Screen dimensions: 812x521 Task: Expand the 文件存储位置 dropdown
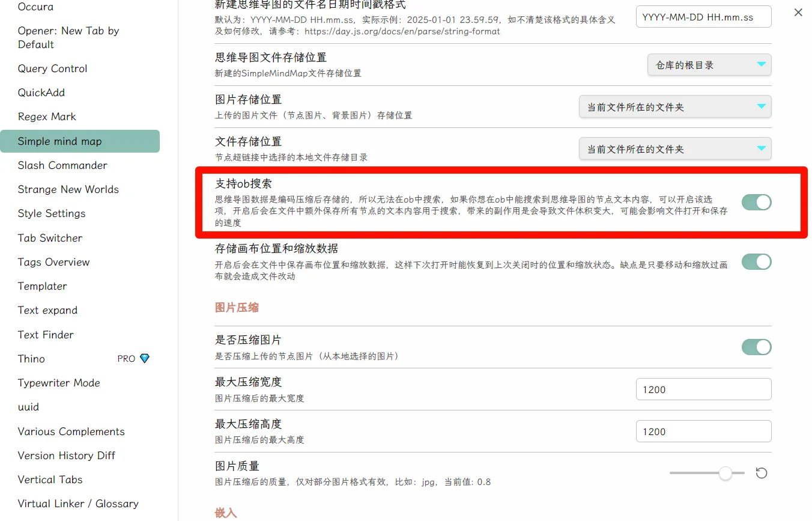[x=674, y=148]
